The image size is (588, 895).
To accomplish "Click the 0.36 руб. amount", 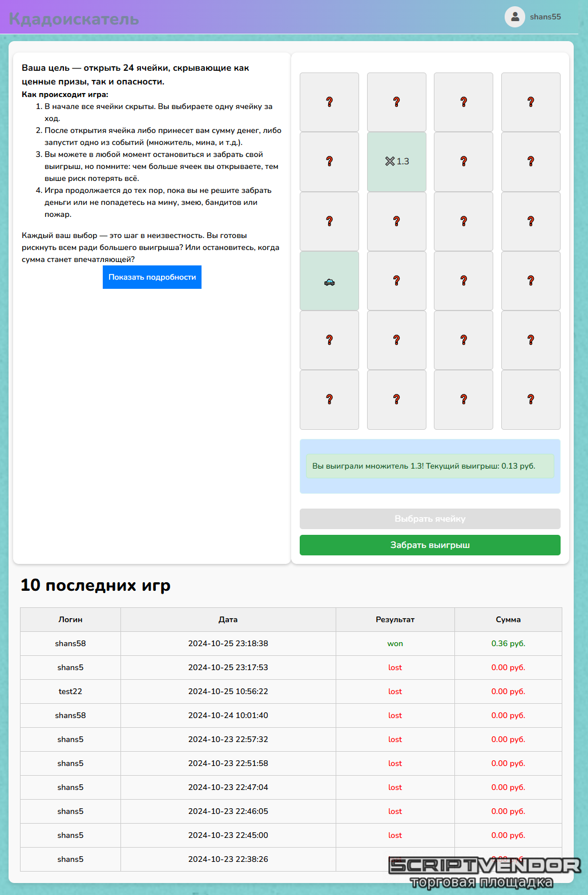I will click(508, 643).
